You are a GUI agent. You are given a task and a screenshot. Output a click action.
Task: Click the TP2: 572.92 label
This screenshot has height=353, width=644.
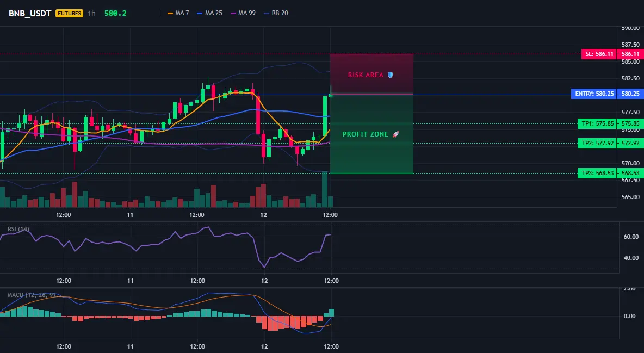pos(598,143)
